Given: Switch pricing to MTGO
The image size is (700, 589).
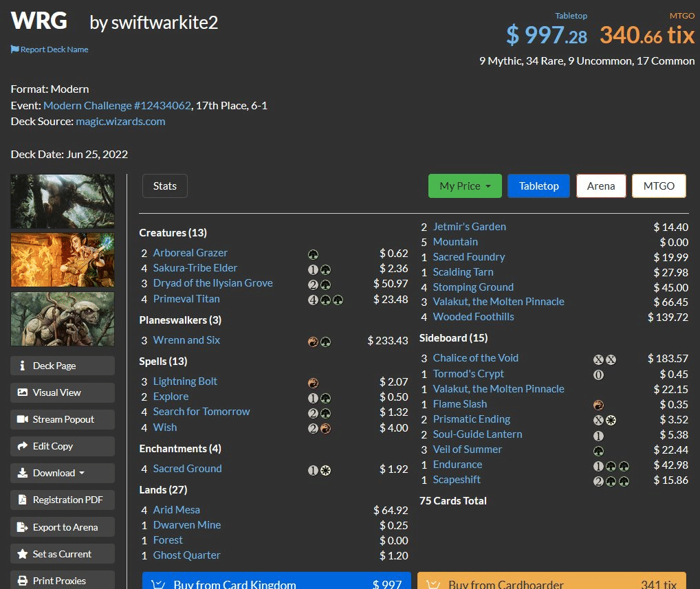Looking at the screenshot, I should click(x=658, y=186).
